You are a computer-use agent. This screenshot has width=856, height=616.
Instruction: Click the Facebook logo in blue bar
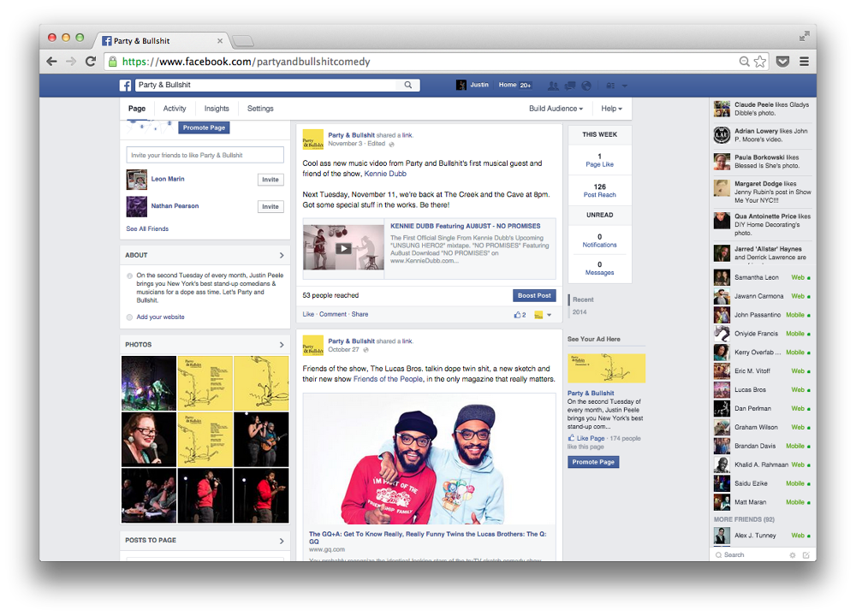click(125, 85)
